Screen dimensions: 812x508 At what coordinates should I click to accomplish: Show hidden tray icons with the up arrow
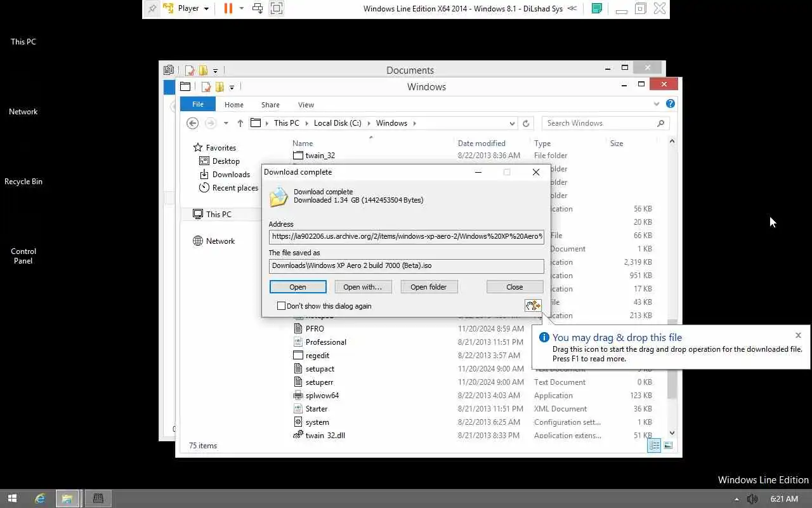pos(737,499)
